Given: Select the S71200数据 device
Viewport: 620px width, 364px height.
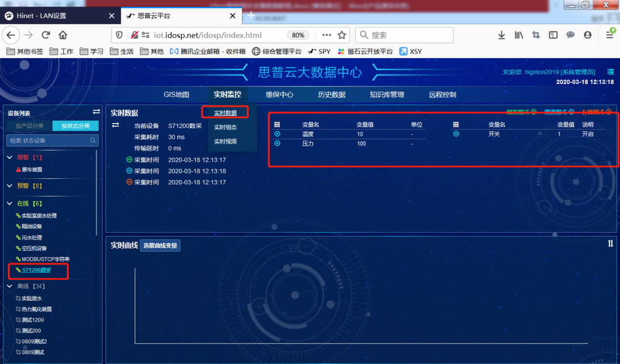Looking at the screenshot, I should tap(37, 269).
